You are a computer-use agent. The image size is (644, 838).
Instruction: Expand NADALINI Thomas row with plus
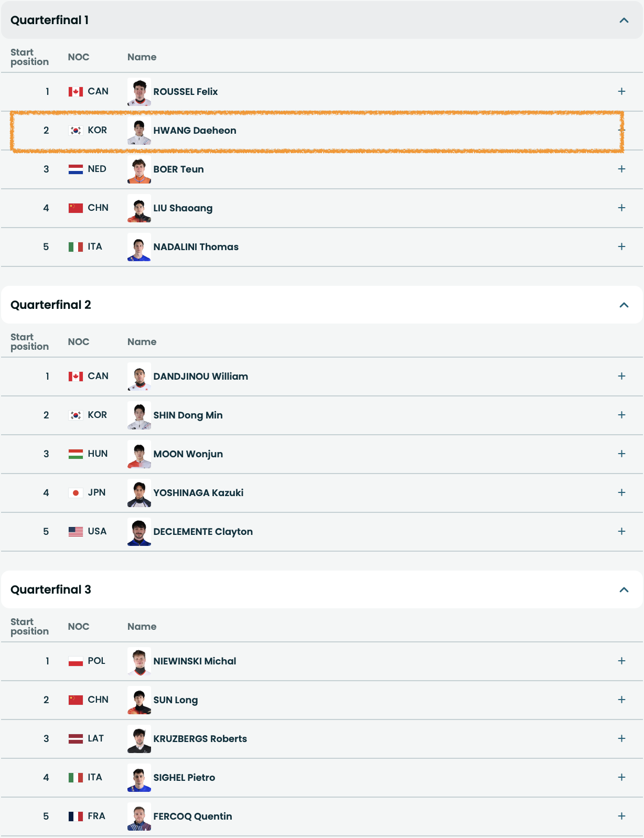[621, 246]
